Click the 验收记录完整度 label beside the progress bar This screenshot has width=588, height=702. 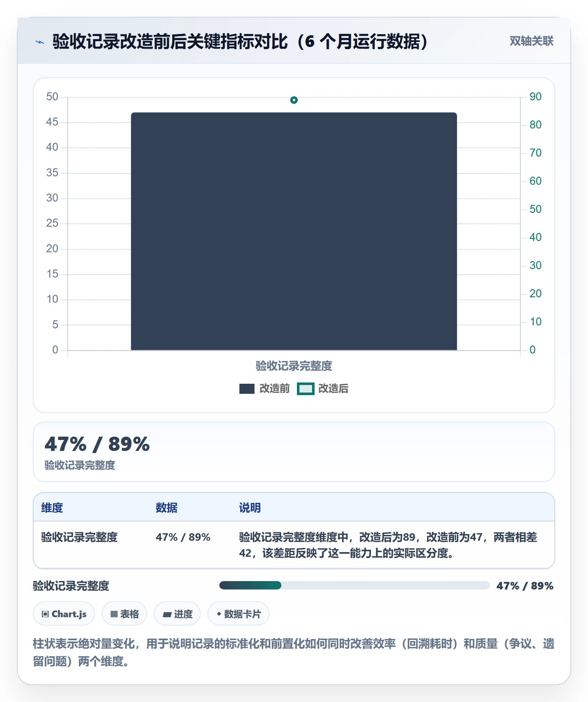71,586
